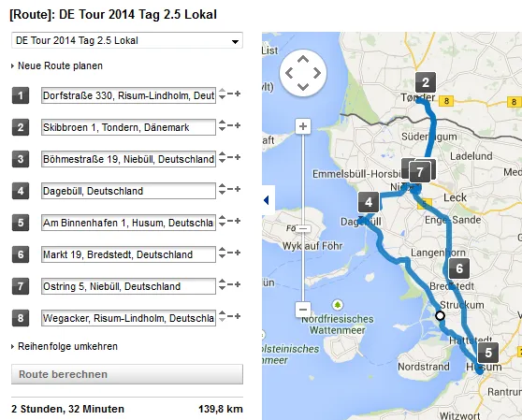Pan the map upward with arrow control
Image resolution: width=522 pixels, height=420 pixels.
303,60
